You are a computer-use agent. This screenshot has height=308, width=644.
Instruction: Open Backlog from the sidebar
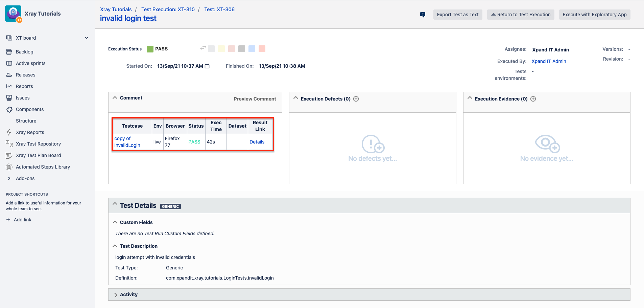[x=25, y=52]
